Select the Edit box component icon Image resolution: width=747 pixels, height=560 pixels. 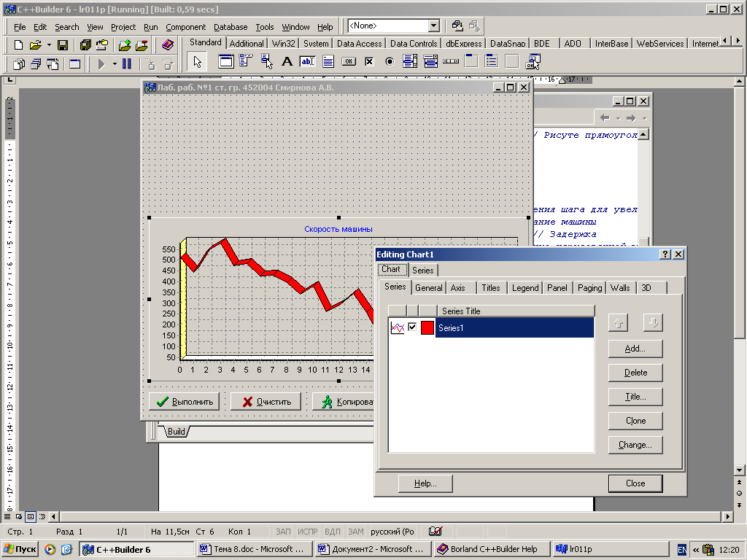tap(307, 62)
